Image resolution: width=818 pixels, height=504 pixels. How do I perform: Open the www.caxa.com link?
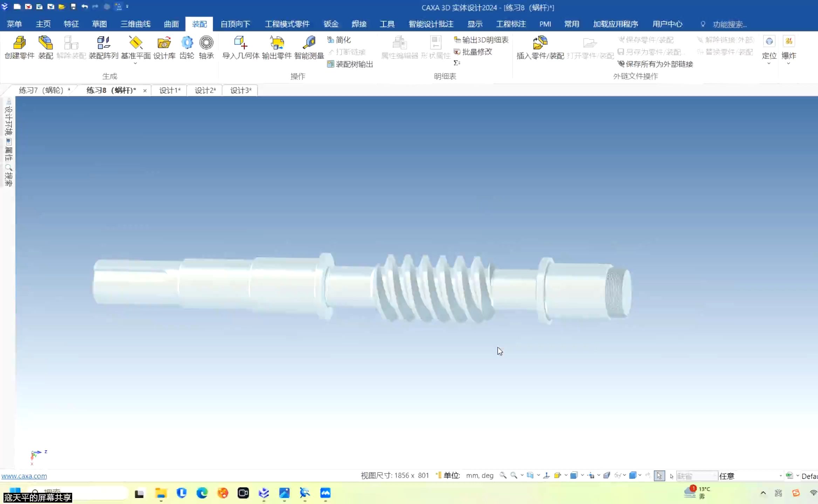(x=24, y=476)
